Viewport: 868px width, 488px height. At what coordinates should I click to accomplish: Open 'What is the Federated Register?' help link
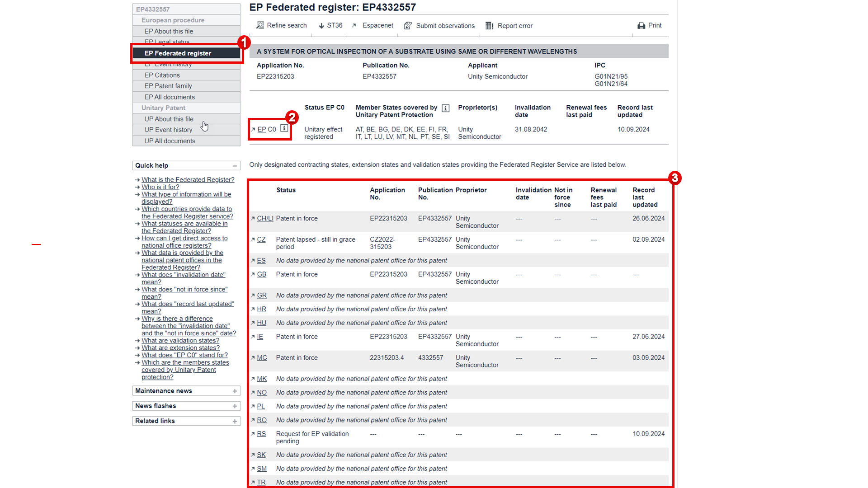pyautogui.click(x=188, y=180)
